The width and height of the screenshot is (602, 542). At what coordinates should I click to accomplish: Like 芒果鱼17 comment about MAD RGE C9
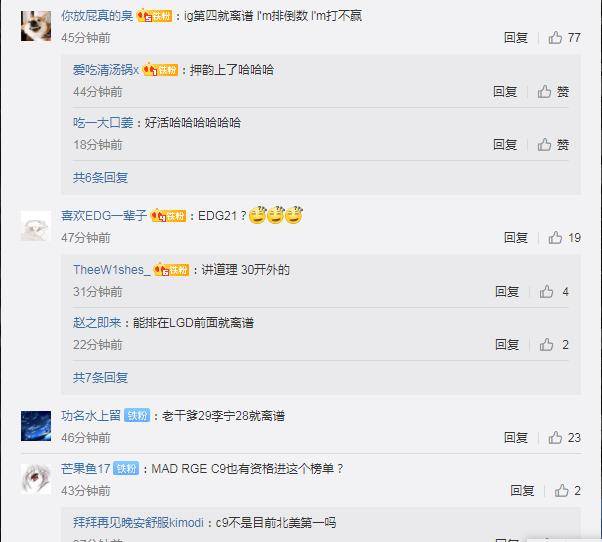567,491
